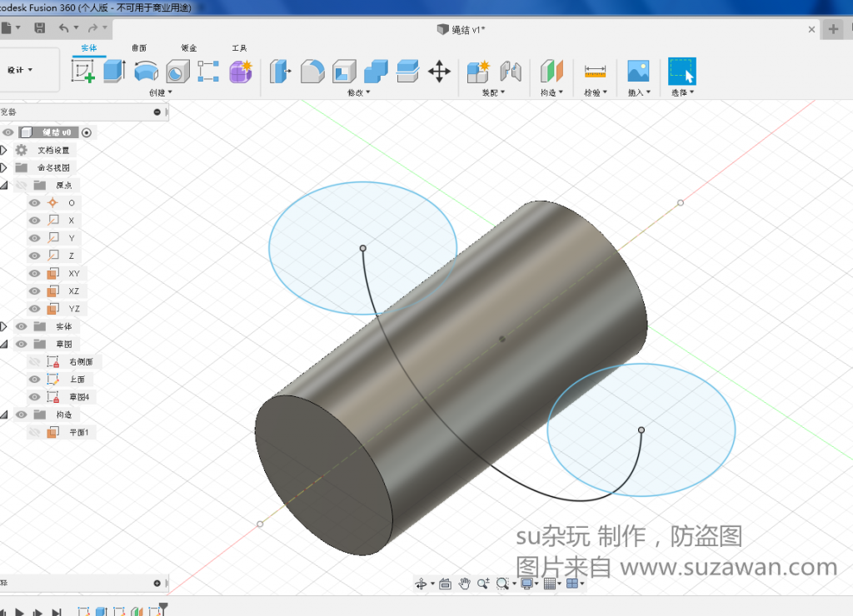Select the Pan hand tool

(x=464, y=584)
